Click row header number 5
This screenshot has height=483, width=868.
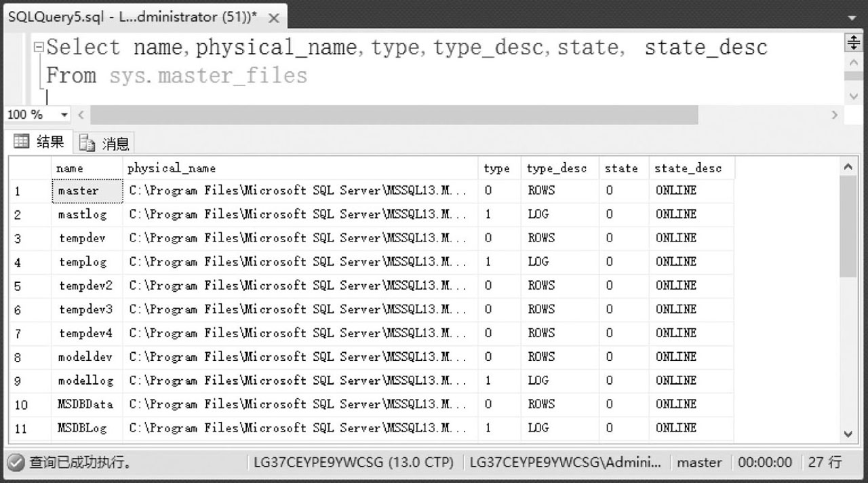[30, 286]
